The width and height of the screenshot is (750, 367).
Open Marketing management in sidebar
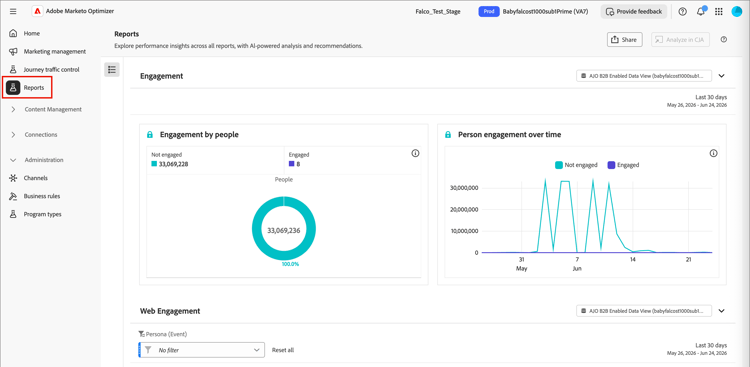click(55, 51)
